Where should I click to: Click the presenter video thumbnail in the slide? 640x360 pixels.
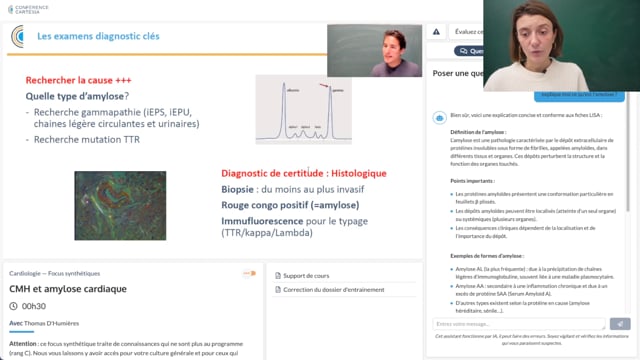(374, 51)
